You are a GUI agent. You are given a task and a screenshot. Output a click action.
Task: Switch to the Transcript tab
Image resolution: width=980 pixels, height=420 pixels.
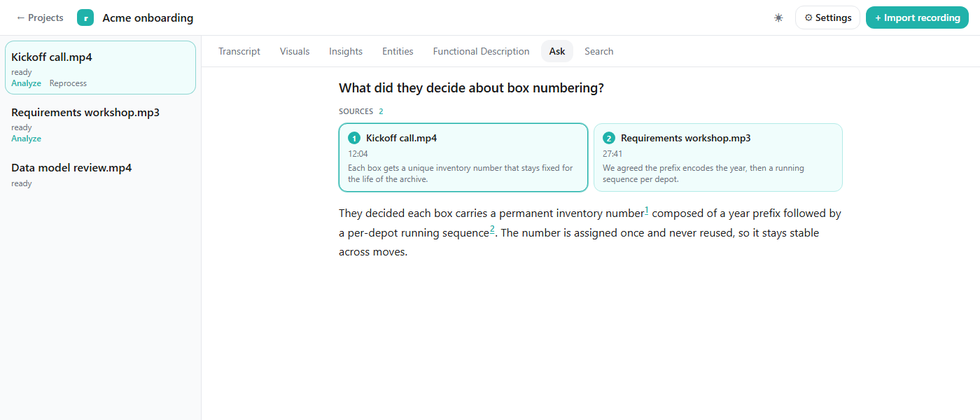(239, 51)
